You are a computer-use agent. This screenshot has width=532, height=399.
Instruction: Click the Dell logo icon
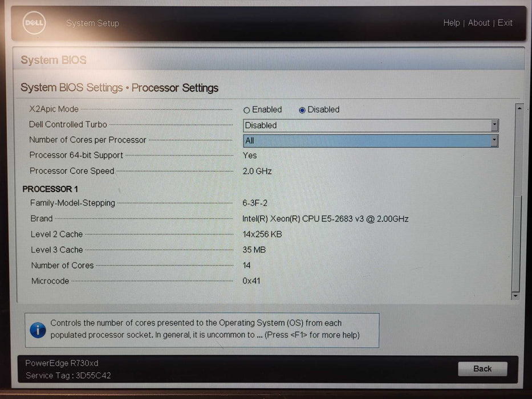click(x=34, y=23)
